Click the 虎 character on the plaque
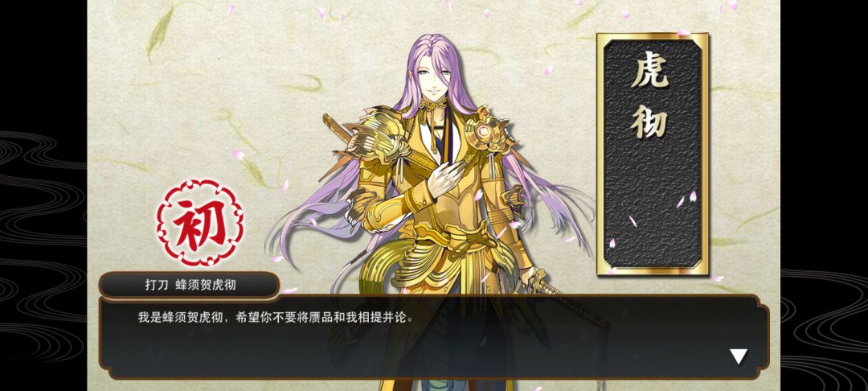Image resolution: width=868 pixels, height=391 pixels. click(x=652, y=71)
